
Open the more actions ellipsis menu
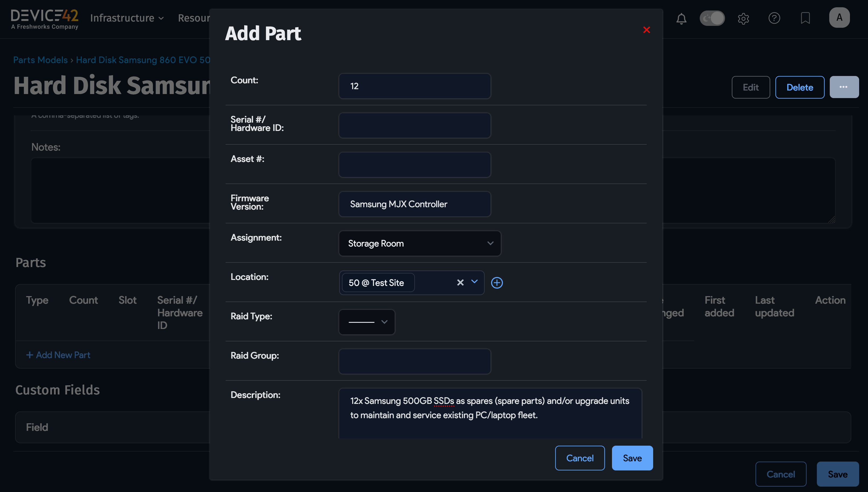[x=844, y=87]
